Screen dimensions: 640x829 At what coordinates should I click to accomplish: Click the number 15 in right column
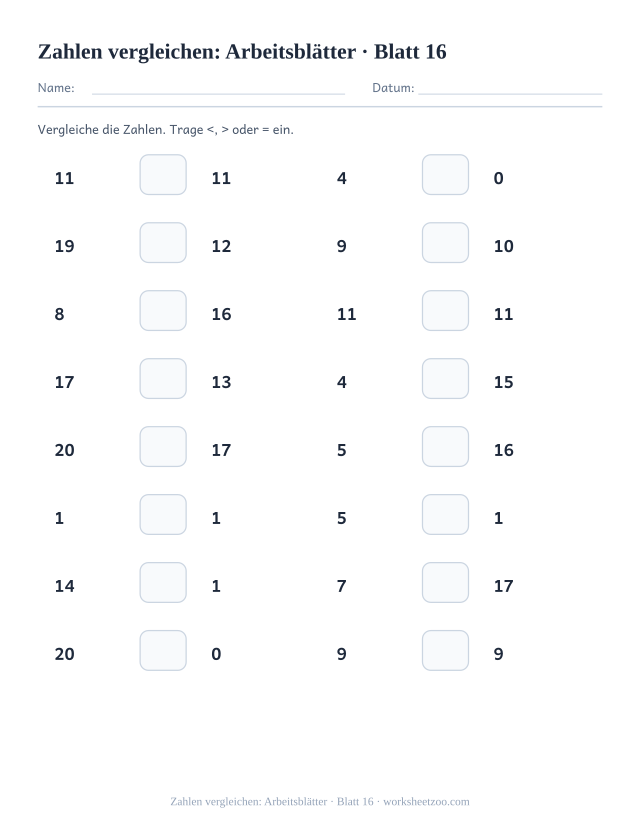pos(503,382)
